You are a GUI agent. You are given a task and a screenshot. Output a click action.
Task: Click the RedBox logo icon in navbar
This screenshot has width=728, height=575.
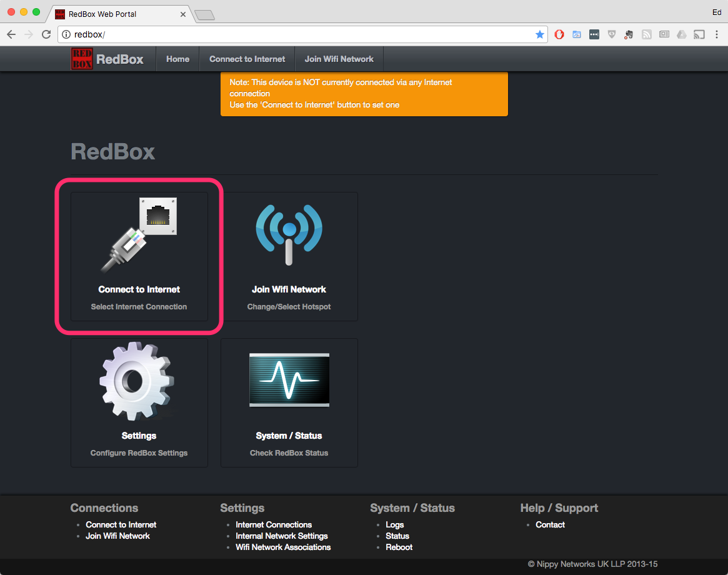82,59
